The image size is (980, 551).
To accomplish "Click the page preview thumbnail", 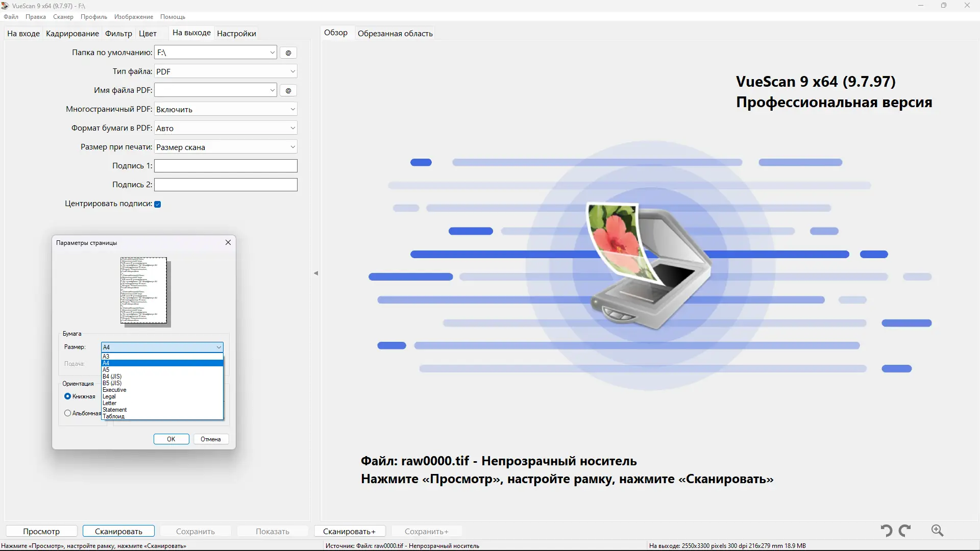I will click(x=144, y=291).
